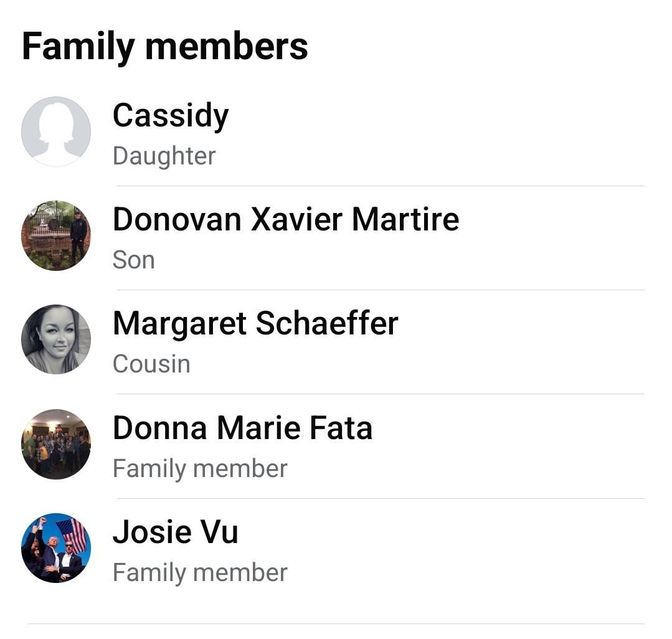The image size is (672, 639).
Task: Open Josie Vu's profile picture
Action: tap(56, 548)
